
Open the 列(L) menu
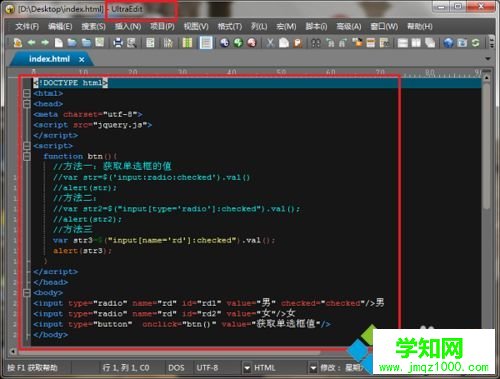tap(259, 26)
